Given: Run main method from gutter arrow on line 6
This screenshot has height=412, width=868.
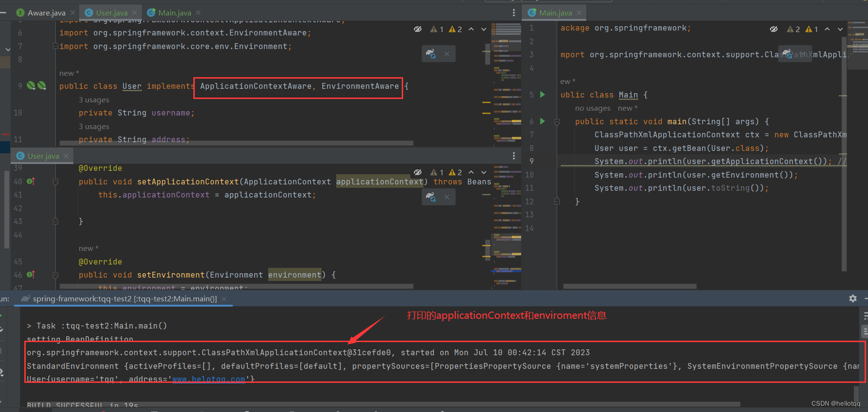Looking at the screenshot, I should [x=543, y=121].
